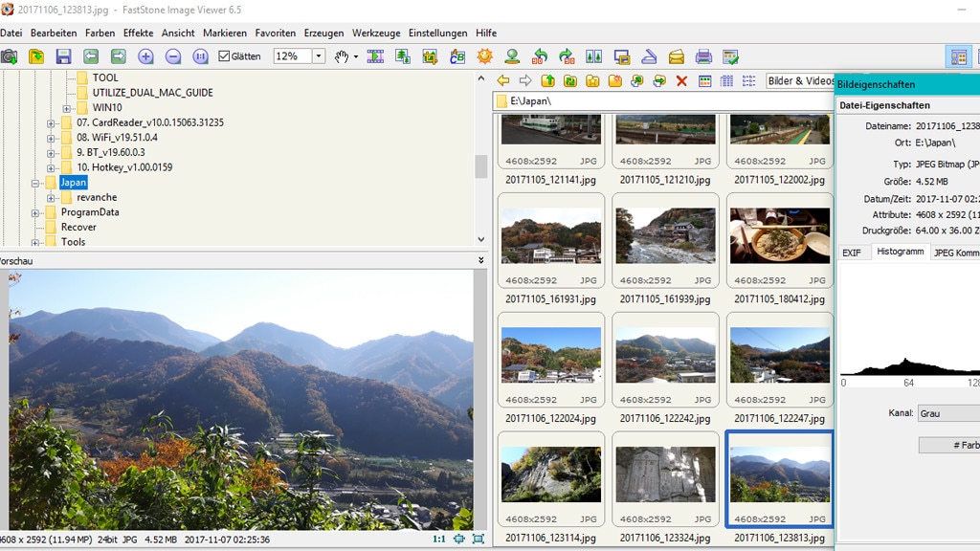Launch the Batch Convert tool
This screenshot has height=551, width=980.
pos(402,56)
